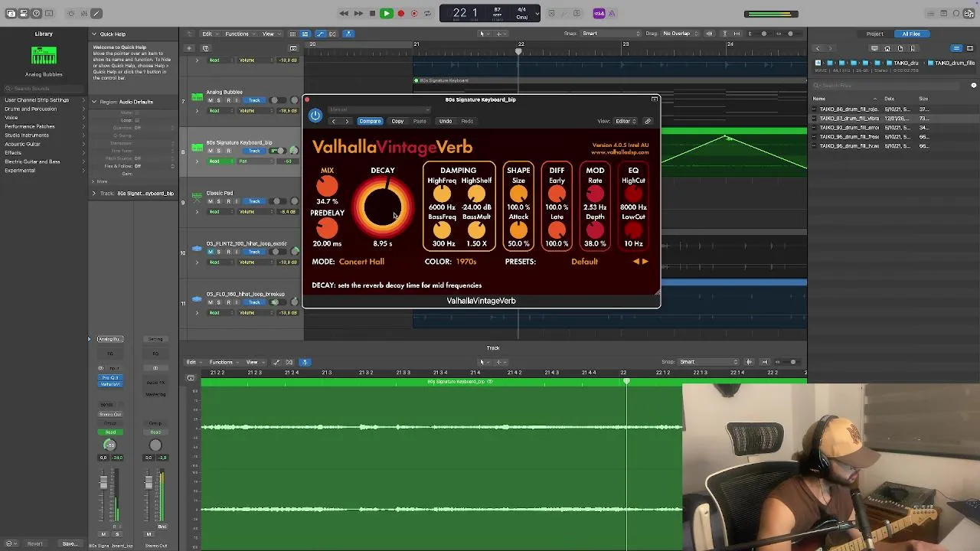This screenshot has height=551, width=980.
Task: Click the Fast Forward transport button
Action: (x=358, y=13)
